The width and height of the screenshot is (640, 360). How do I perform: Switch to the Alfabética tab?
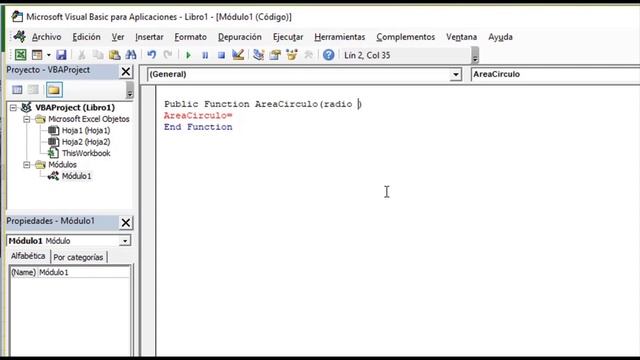[28, 256]
